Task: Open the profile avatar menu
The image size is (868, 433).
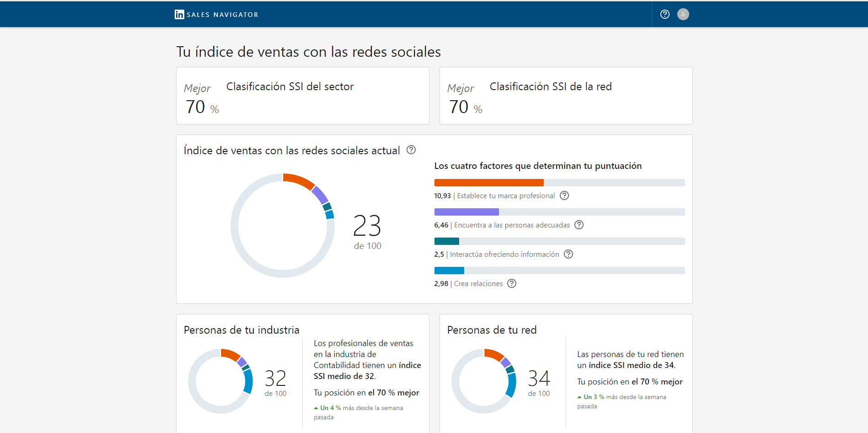Action: point(683,14)
